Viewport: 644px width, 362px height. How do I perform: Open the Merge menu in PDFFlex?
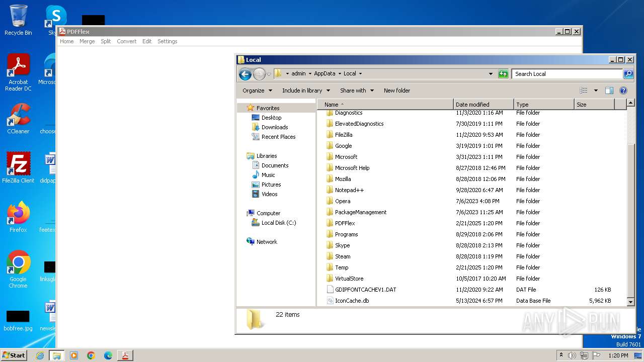pos(87,41)
